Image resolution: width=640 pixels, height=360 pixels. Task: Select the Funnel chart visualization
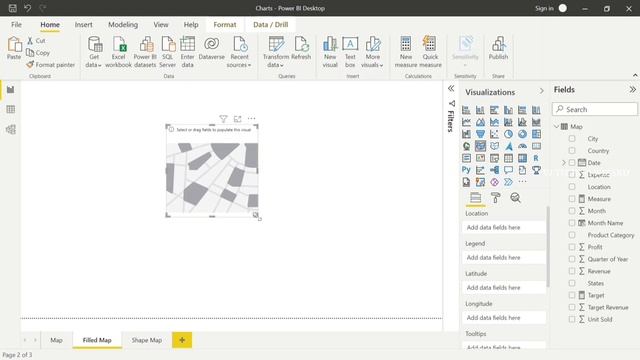click(x=480, y=134)
